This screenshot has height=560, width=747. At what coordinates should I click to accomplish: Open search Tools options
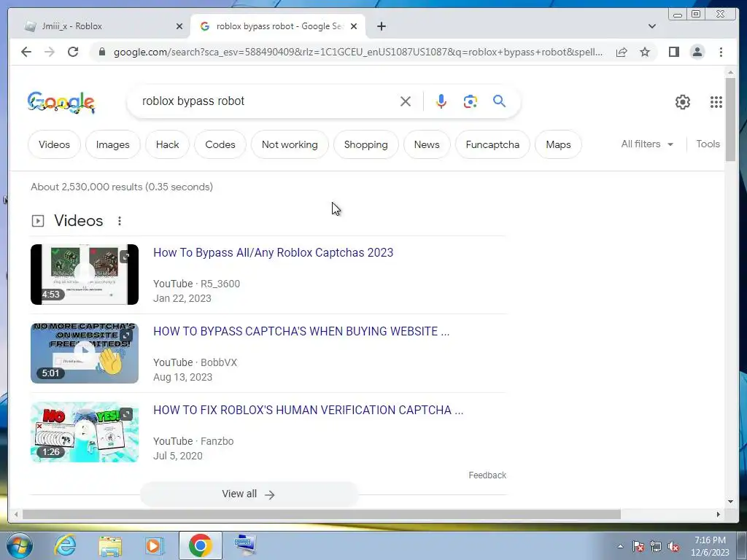coord(708,144)
